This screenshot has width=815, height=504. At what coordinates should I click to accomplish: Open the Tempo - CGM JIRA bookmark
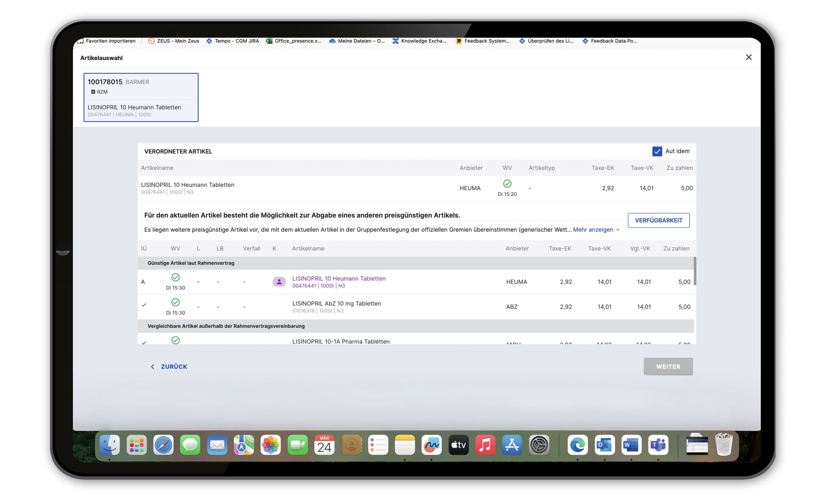tap(232, 41)
